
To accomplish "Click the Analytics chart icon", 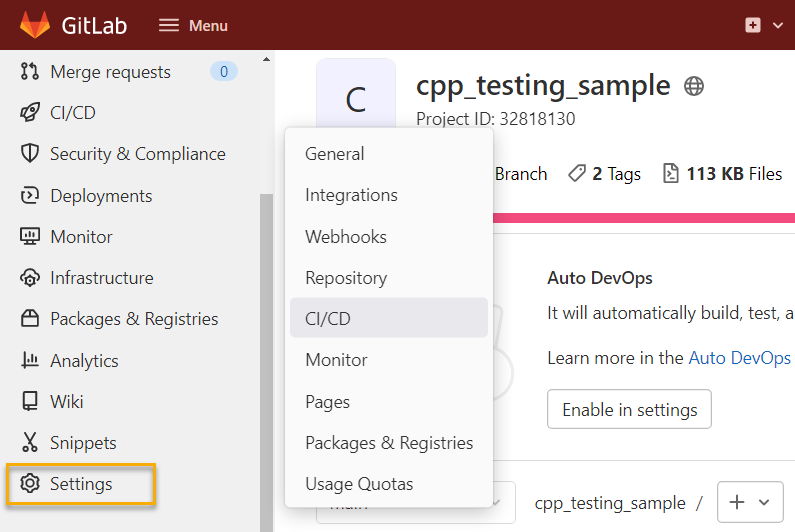I will click(30, 361).
